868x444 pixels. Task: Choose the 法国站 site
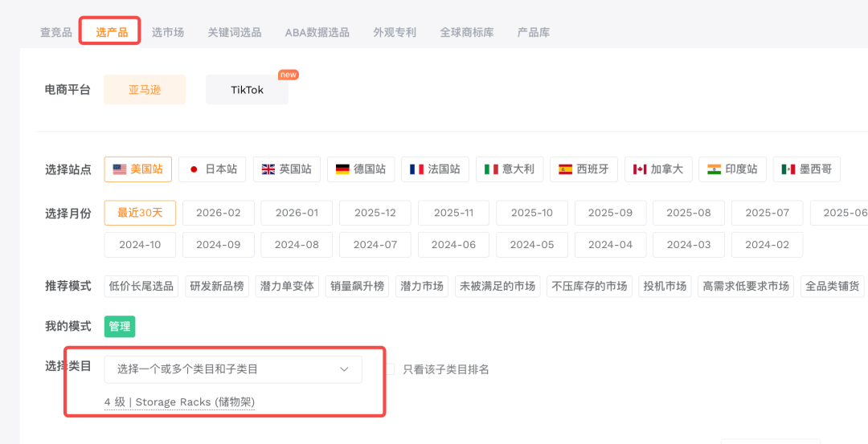[435, 169]
